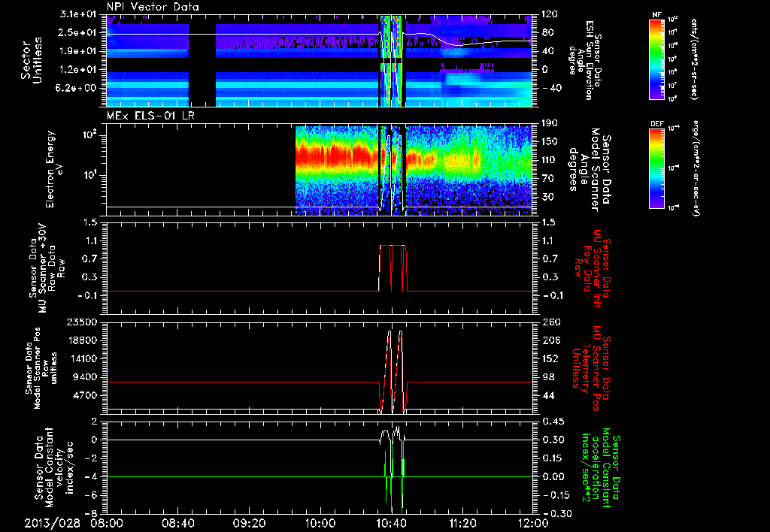Click the 18800 scanner position tick label
770x532 pixels.
pyautogui.click(x=82, y=340)
